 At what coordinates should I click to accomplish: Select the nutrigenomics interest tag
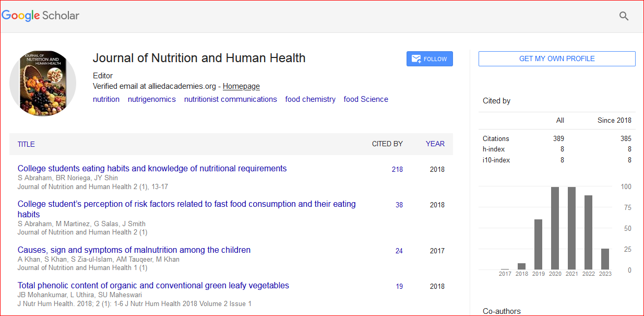coord(152,99)
